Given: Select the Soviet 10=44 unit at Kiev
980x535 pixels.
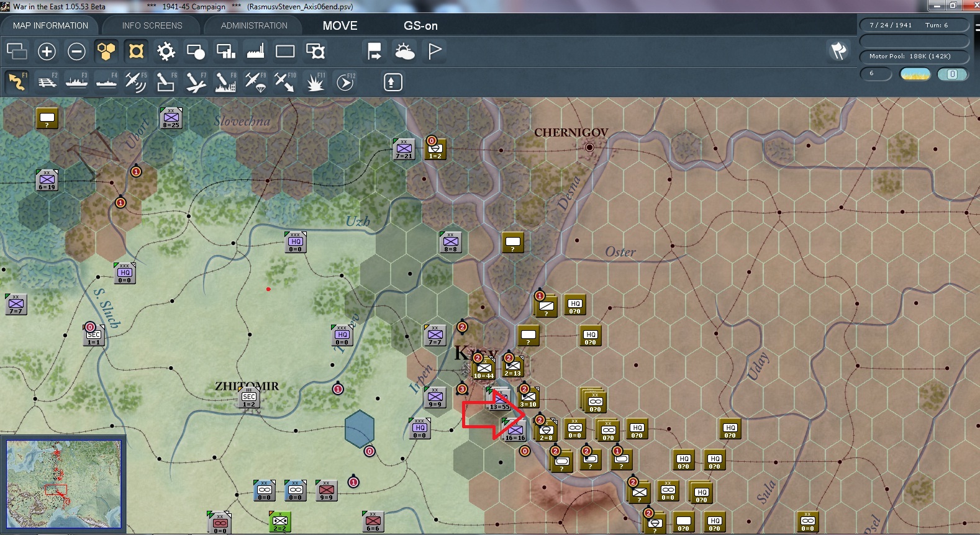Looking at the screenshot, I should pyautogui.click(x=484, y=369).
